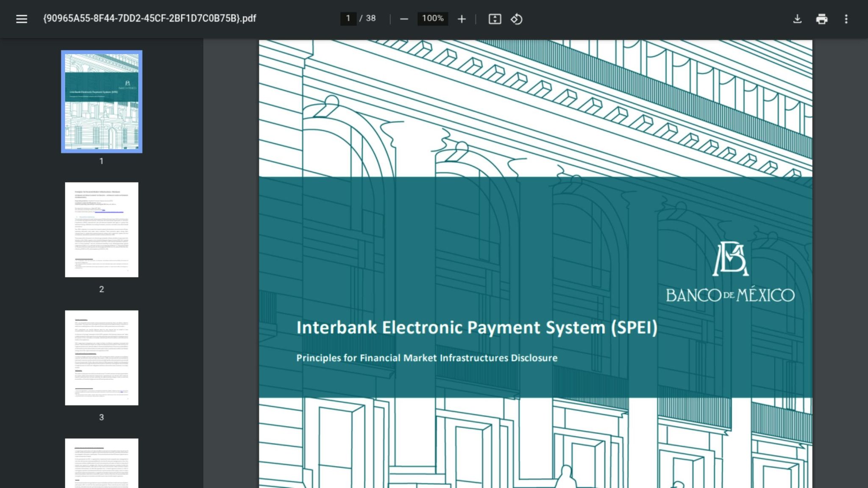This screenshot has width=868, height=488.
Task: Select page 1 thumbnail in sidebar
Action: (x=102, y=102)
